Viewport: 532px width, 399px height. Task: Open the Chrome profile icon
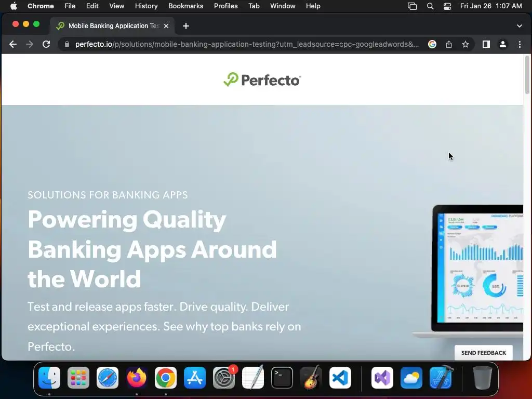coord(503,44)
